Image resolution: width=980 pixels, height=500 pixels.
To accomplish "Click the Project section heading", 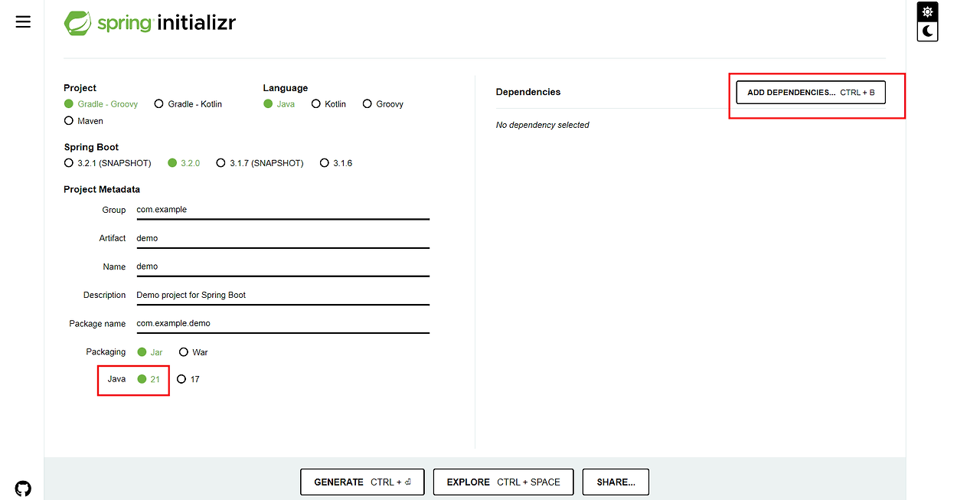I will click(x=80, y=88).
